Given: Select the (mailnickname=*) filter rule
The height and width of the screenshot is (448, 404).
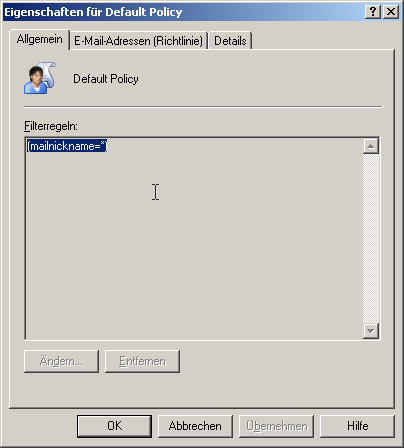Looking at the screenshot, I should coord(67,146).
